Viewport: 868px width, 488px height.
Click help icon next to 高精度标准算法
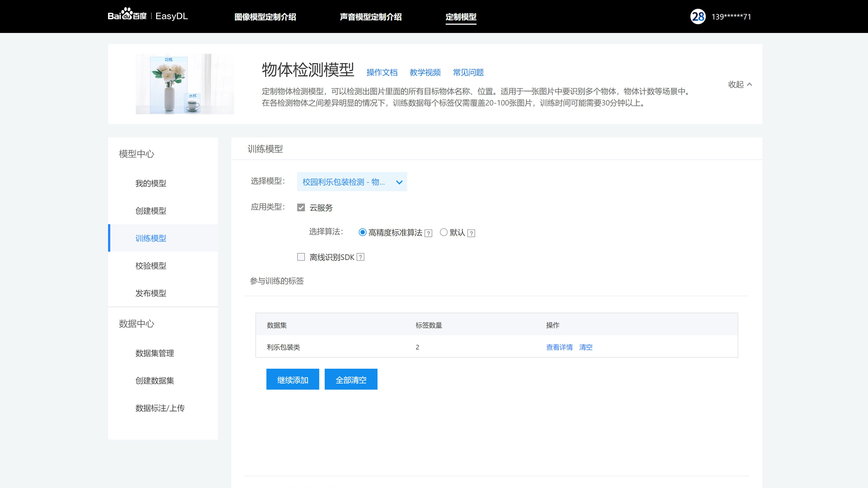(428, 233)
